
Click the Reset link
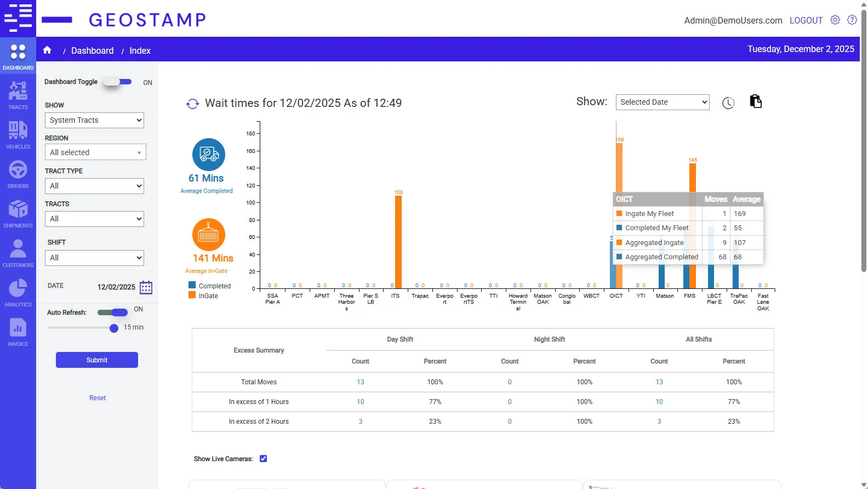point(98,398)
